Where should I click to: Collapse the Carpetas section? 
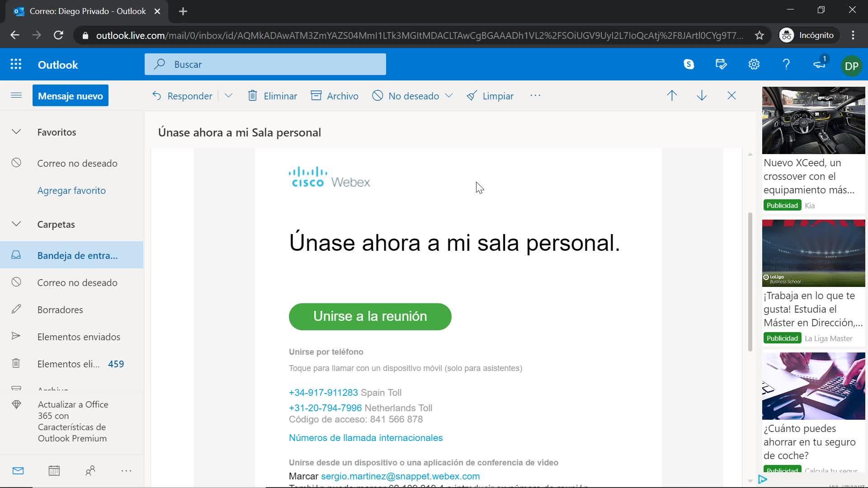(x=16, y=224)
